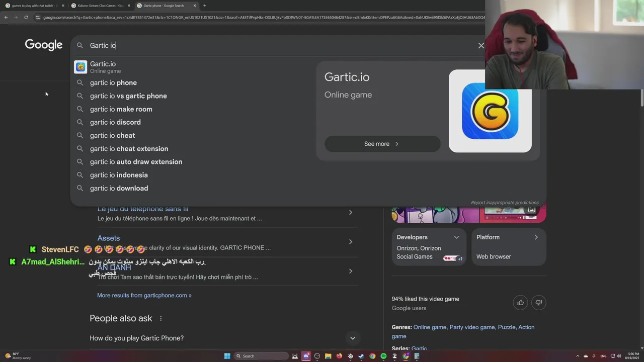
Task: Click the Gartic.io suggestion game icon
Action: (80, 67)
